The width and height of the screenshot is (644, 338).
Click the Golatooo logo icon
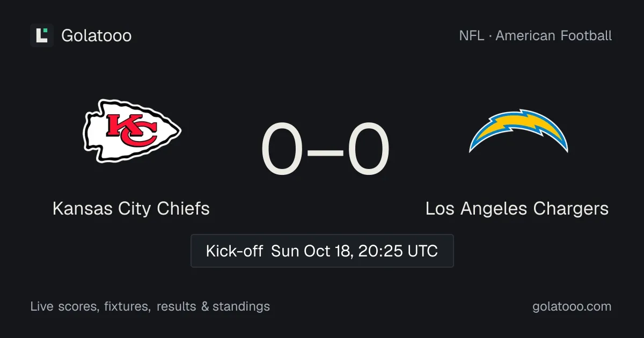coord(42,35)
